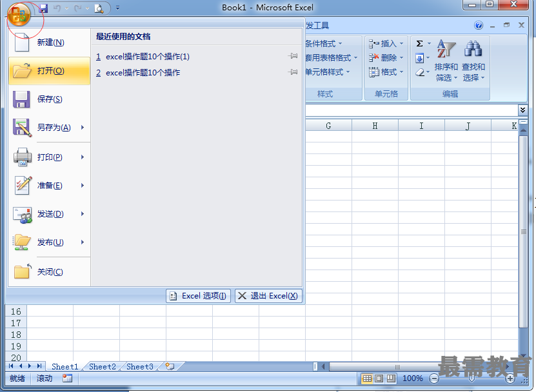
Task: Choose 保存(S) in the Office menu
Action: point(49,99)
